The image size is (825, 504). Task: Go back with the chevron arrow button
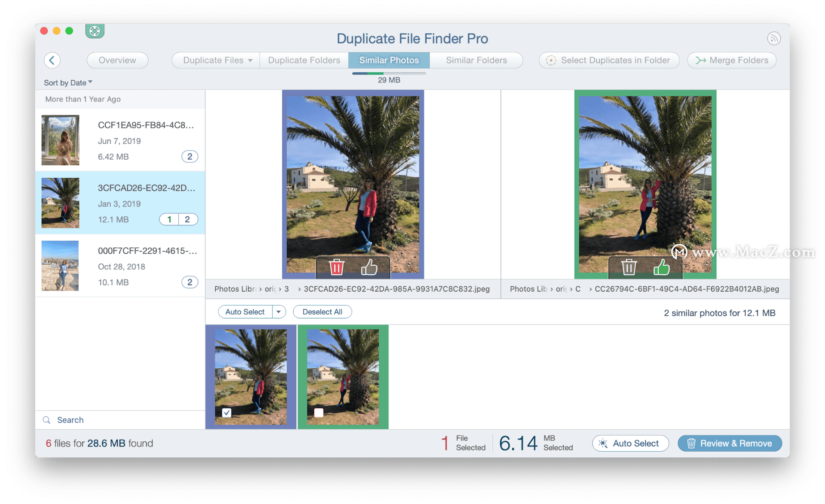click(52, 60)
